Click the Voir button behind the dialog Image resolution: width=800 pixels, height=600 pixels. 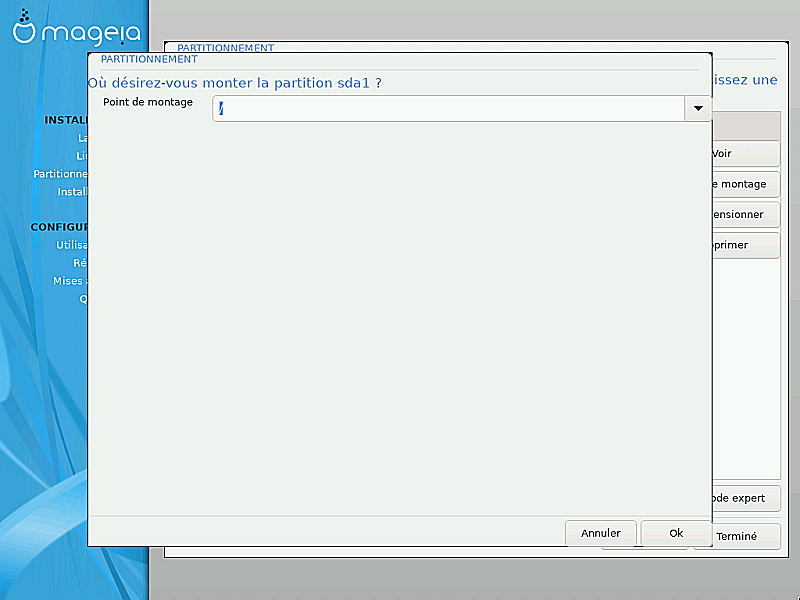tap(744, 154)
